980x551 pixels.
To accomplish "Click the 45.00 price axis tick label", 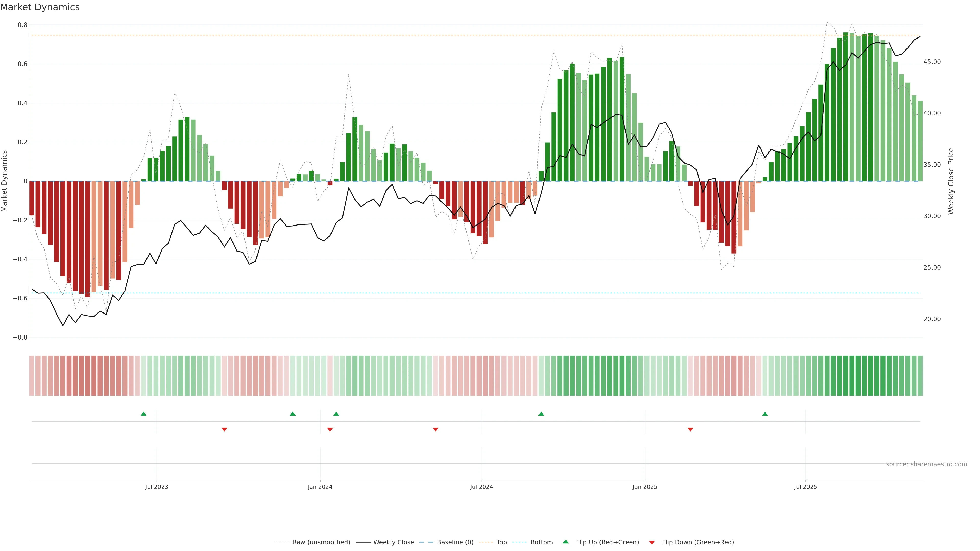I will 932,62.
